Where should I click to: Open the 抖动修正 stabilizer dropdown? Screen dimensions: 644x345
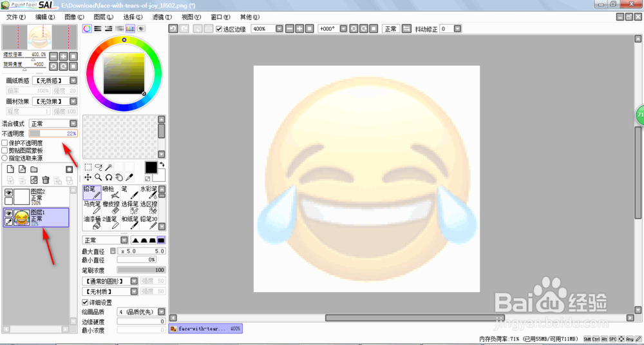coord(457,29)
